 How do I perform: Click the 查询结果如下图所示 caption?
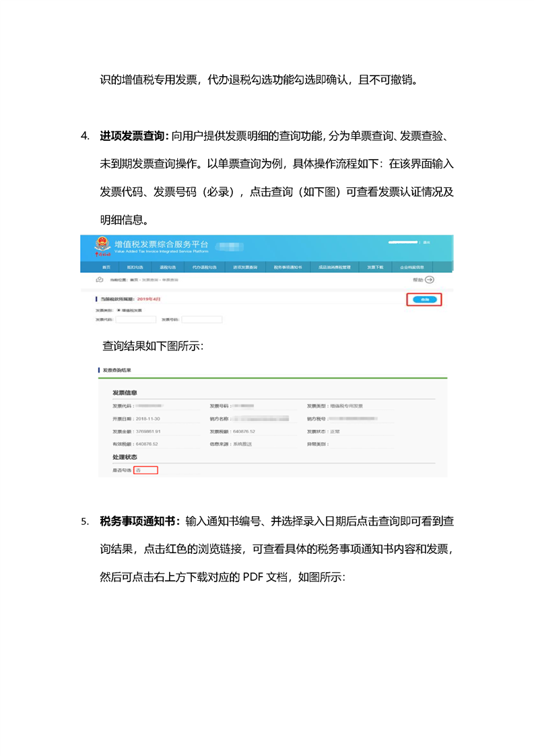[x=153, y=346]
